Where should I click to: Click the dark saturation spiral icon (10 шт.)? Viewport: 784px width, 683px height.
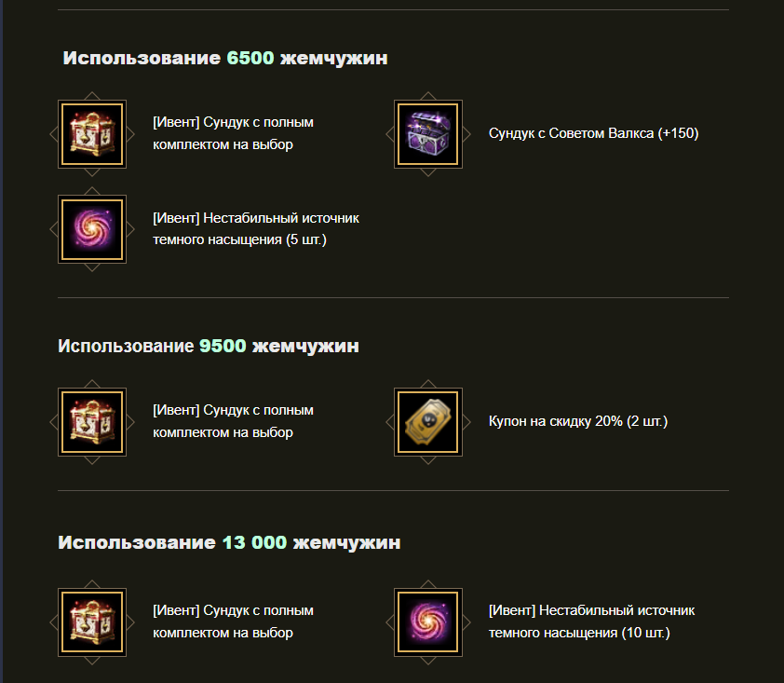tap(428, 622)
